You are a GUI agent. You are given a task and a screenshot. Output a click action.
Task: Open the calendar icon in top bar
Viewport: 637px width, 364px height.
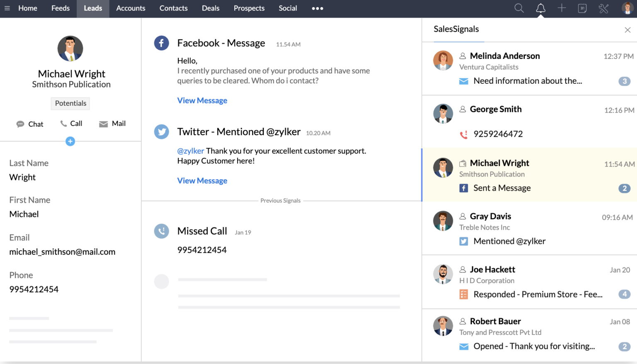click(x=582, y=8)
